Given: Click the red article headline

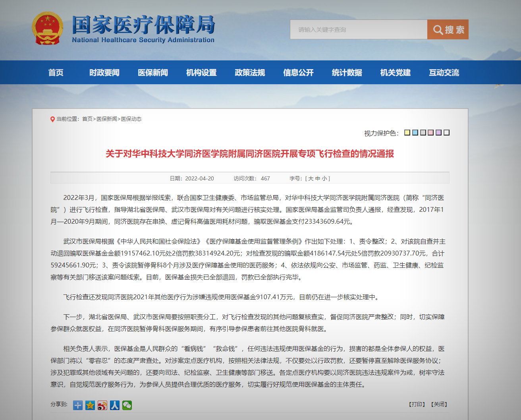Looking at the screenshot, I should (250, 154).
